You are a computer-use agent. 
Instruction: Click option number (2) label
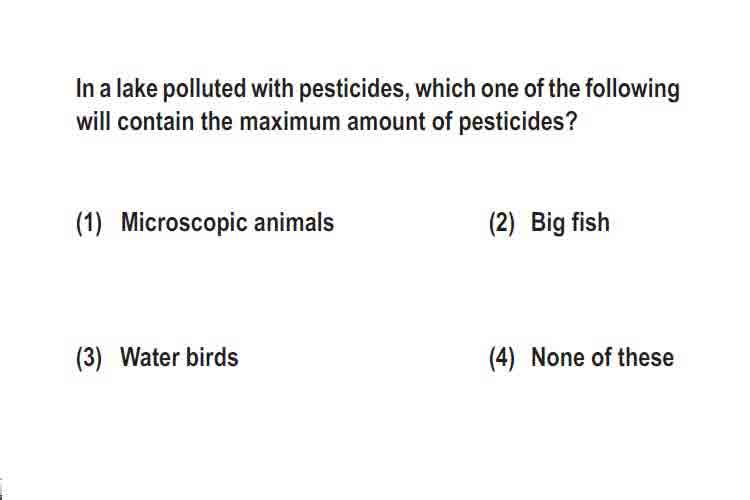[x=502, y=223]
